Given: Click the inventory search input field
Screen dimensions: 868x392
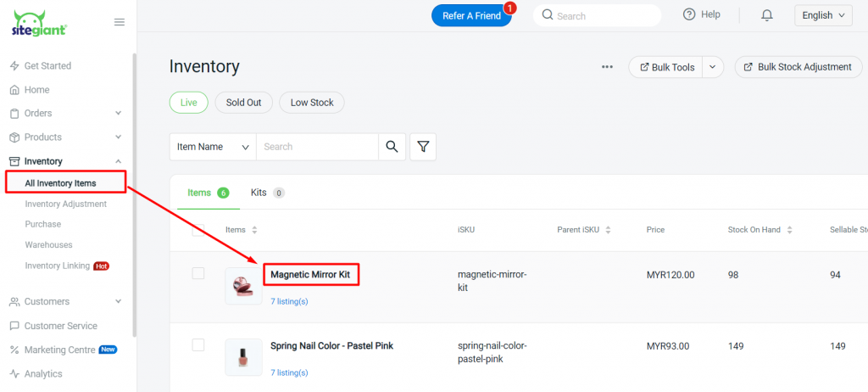Looking at the screenshot, I should tap(317, 147).
